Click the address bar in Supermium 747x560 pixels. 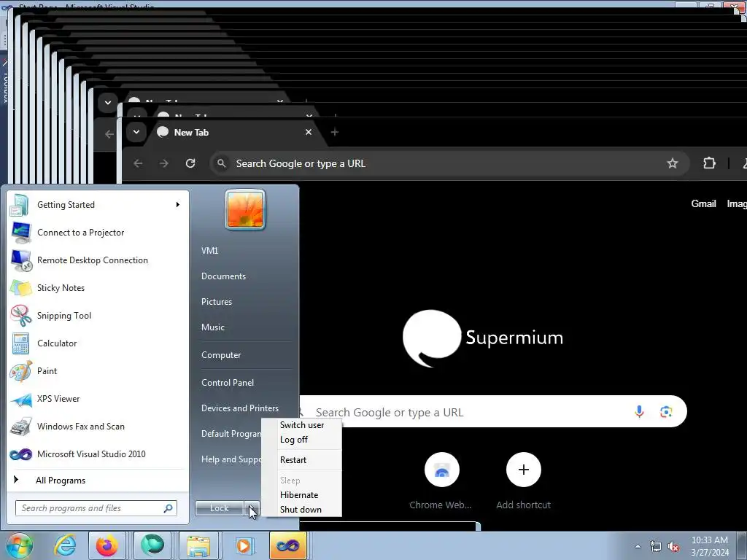[448, 163]
